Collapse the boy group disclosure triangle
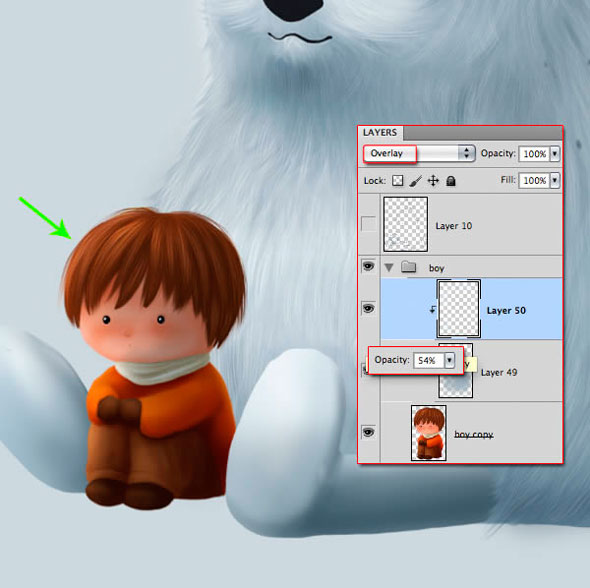 (389, 267)
